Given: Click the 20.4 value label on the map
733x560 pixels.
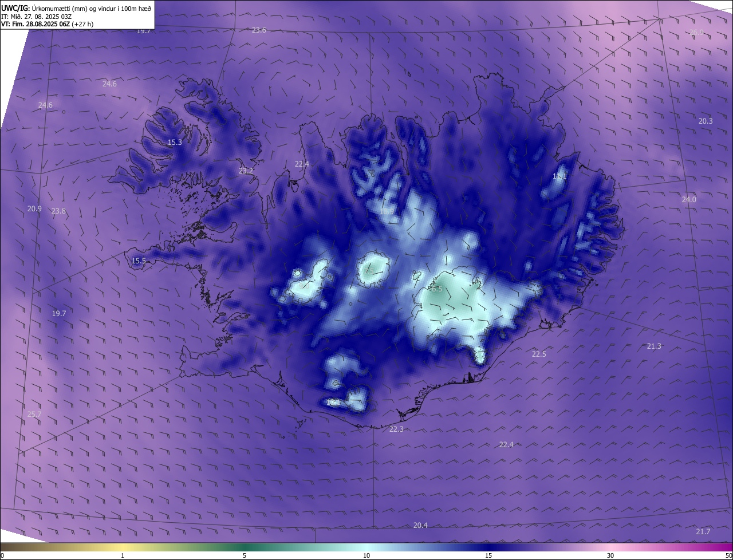Looking at the screenshot, I should point(420,525).
